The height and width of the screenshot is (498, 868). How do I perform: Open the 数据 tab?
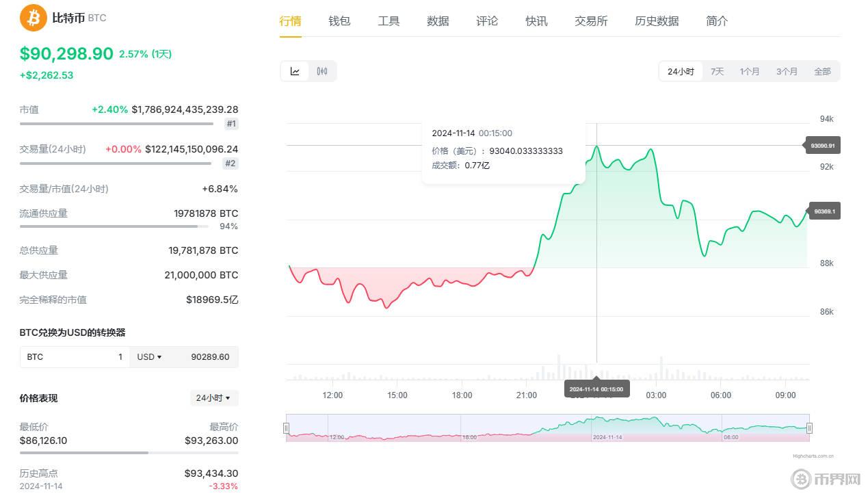(438, 21)
